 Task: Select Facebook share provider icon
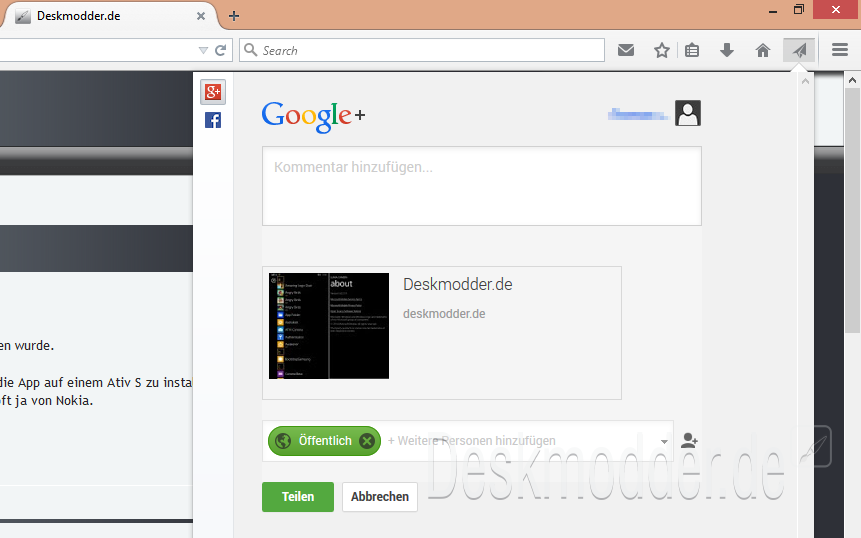[213, 120]
